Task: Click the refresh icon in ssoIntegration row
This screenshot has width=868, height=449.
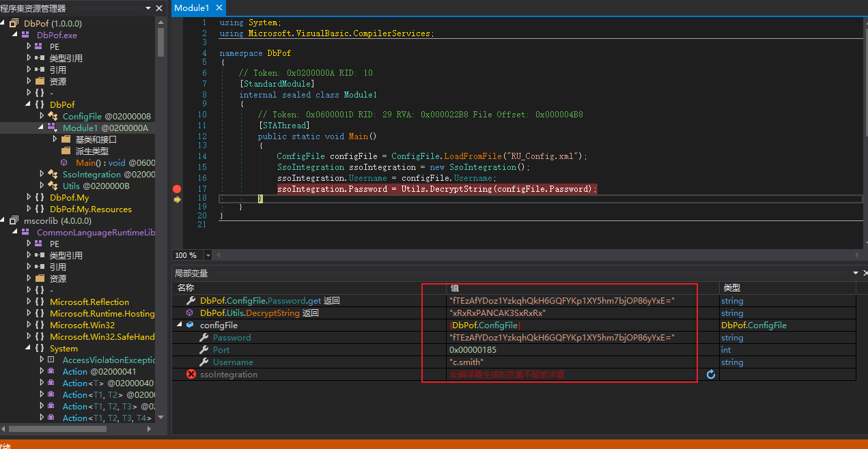Action: [x=710, y=375]
